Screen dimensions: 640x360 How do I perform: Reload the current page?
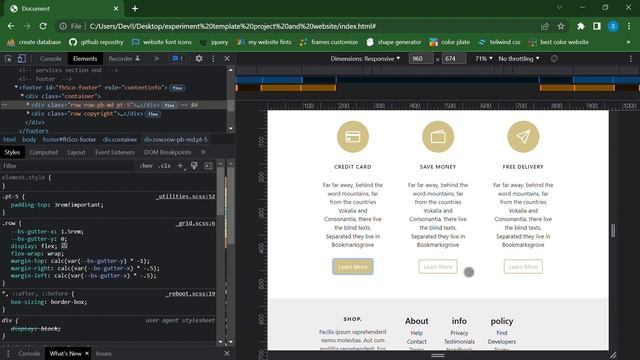(x=43, y=26)
